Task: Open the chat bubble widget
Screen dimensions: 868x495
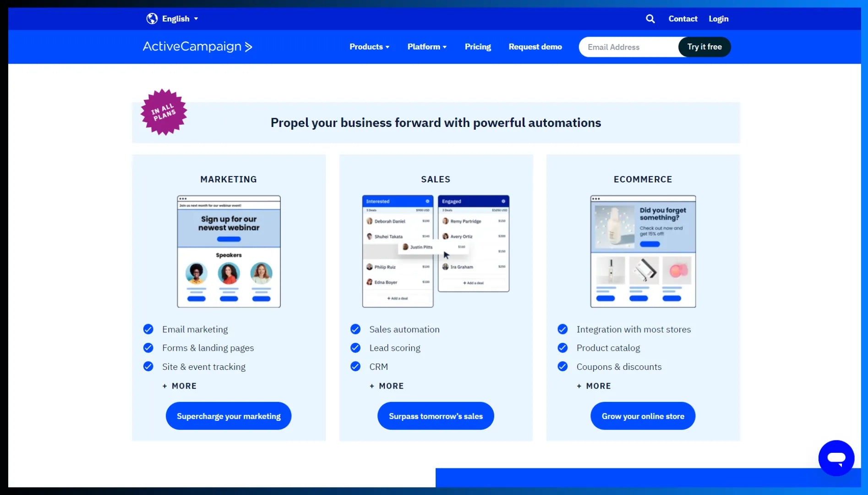Action: coord(836,458)
